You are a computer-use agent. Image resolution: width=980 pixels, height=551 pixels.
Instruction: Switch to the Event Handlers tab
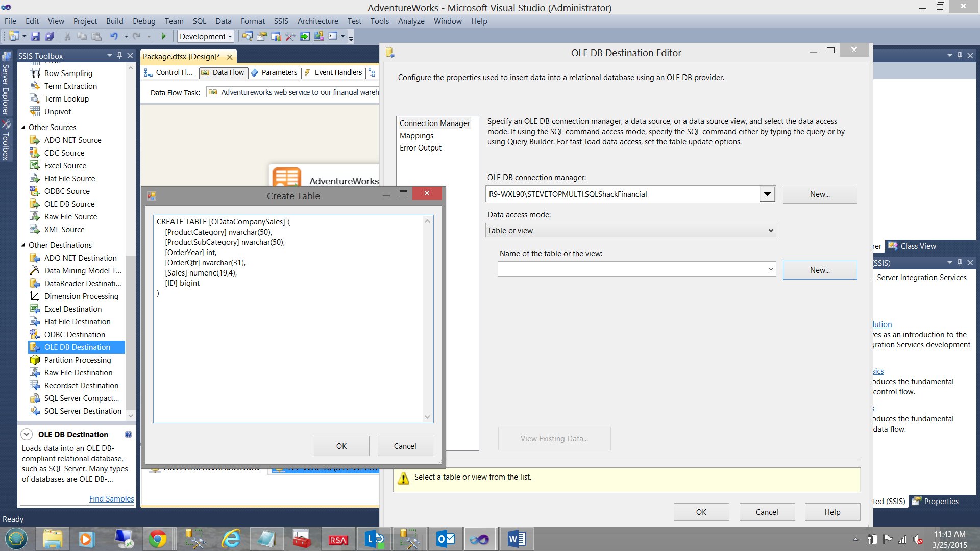pyautogui.click(x=337, y=73)
